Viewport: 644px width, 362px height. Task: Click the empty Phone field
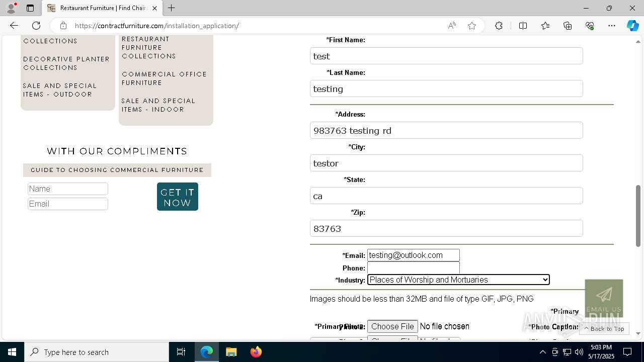click(414, 267)
